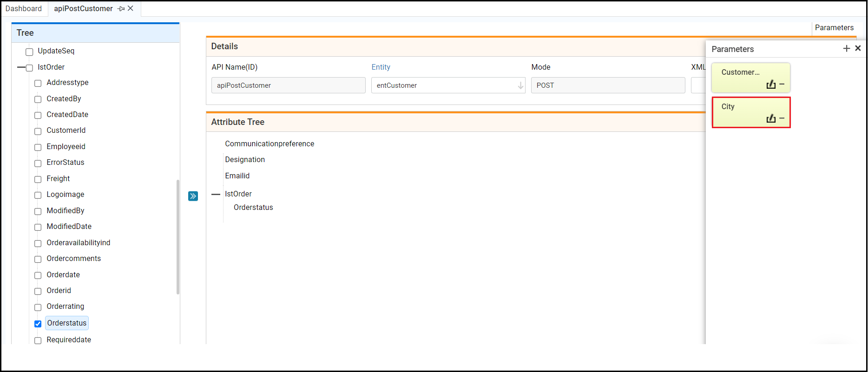Select the CreatedDate checkbox
This screenshot has width=868, height=372.
tap(38, 115)
